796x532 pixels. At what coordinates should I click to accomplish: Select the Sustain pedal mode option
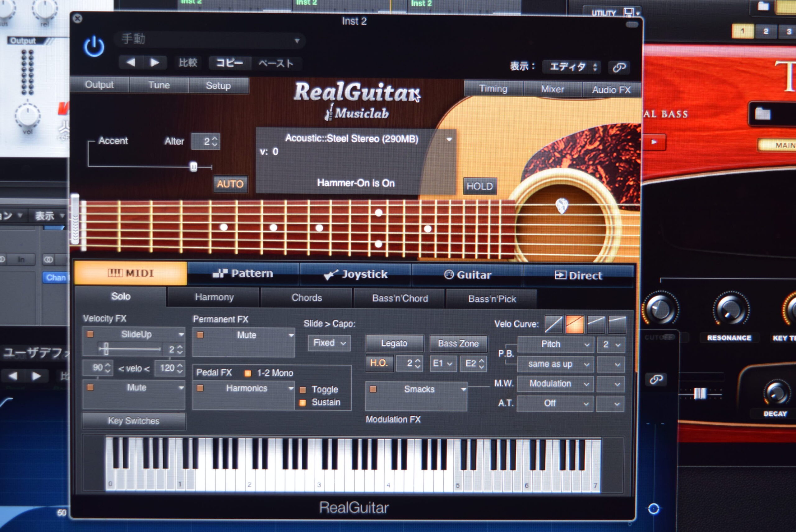[x=303, y=403]
